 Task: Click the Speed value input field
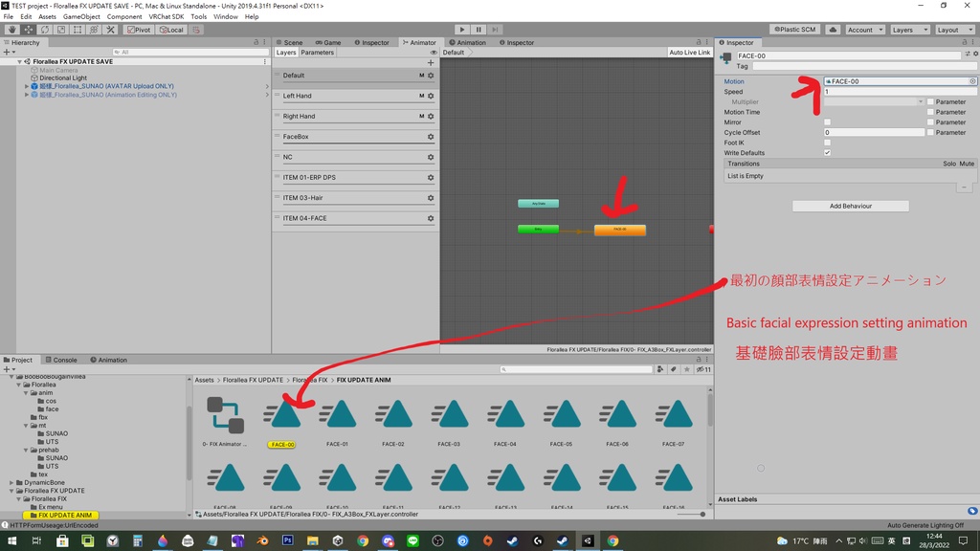click(x=900, y=92)
